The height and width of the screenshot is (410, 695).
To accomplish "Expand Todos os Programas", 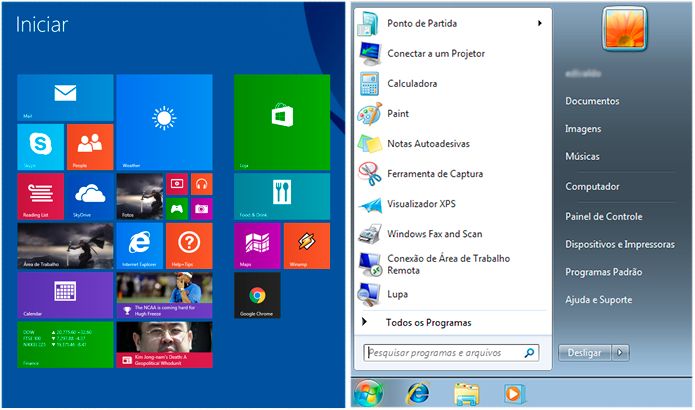I will coord(452,323).
